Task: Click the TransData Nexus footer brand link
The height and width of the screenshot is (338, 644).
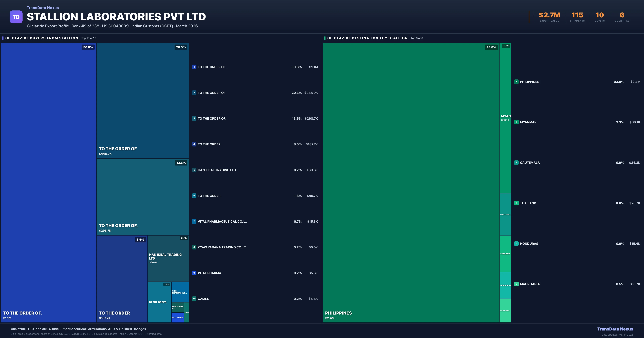Action: pos(615,329)
